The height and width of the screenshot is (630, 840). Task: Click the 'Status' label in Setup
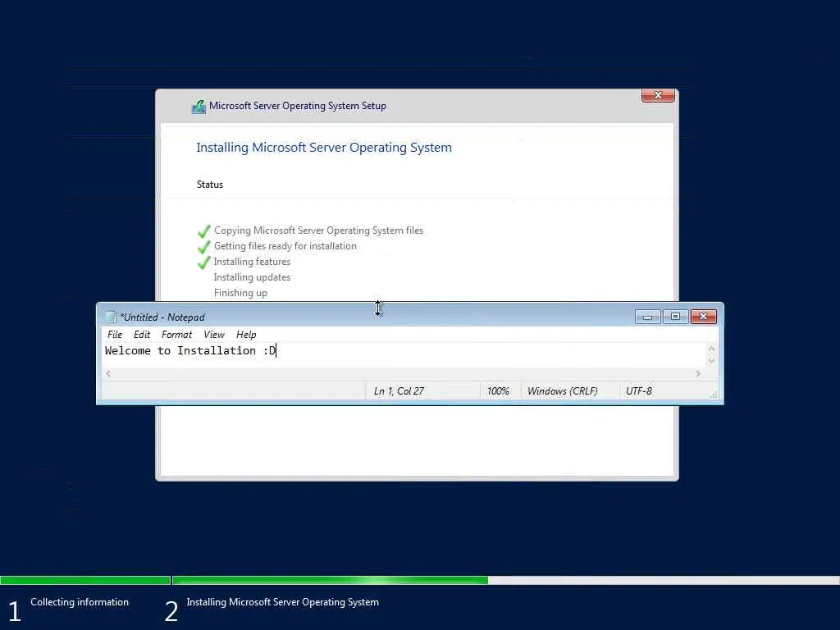click(209, 185)
